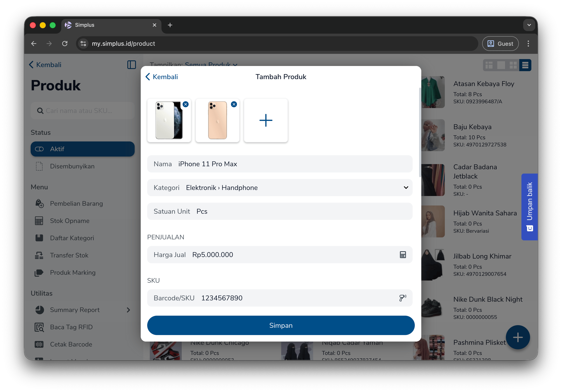This screenshot has width=562, height=392.
Task: Switch to four-tile grid layout icon
Action: click(x=513, y=65)
